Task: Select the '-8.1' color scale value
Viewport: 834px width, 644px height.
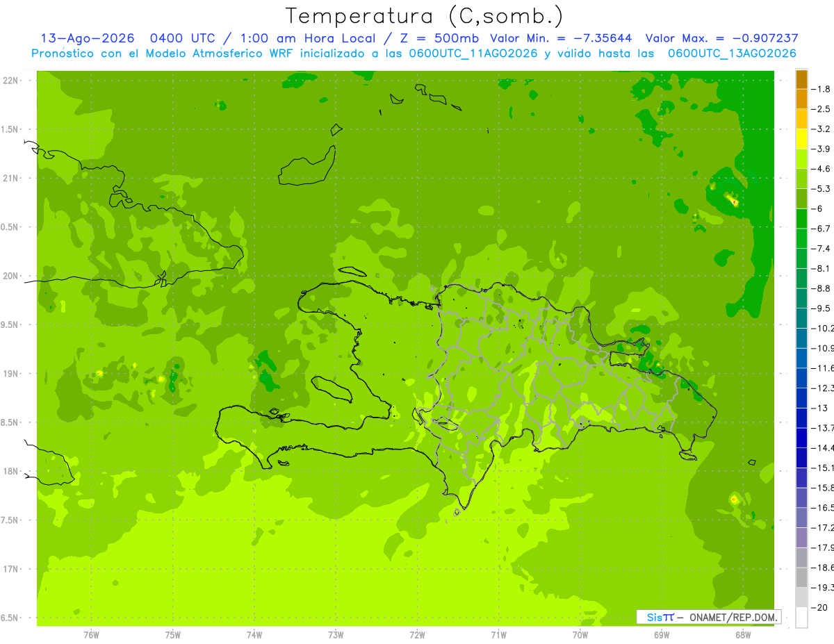Action: point(822,269)
